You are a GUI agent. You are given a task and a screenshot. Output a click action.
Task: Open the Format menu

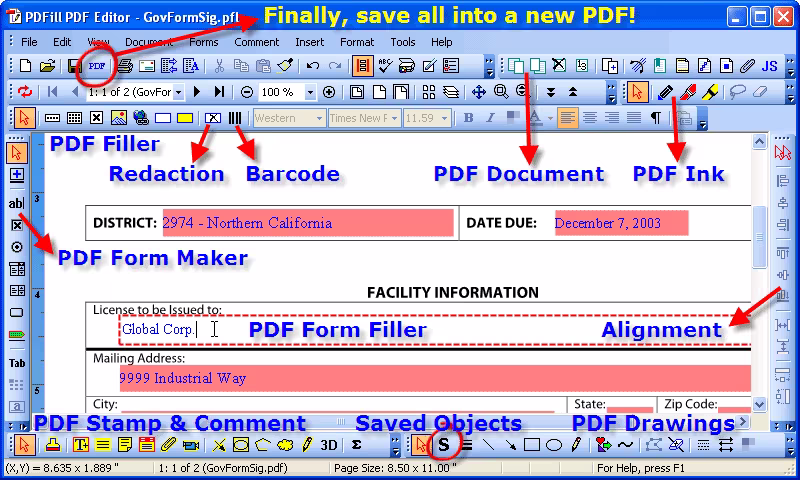[357, 42]
